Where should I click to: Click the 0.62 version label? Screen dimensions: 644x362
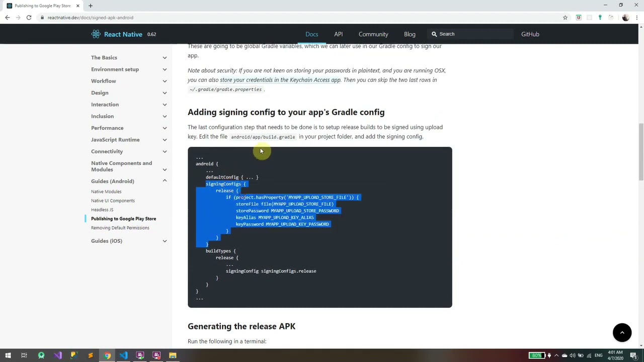pyautogui.click(x=151, y=34)
